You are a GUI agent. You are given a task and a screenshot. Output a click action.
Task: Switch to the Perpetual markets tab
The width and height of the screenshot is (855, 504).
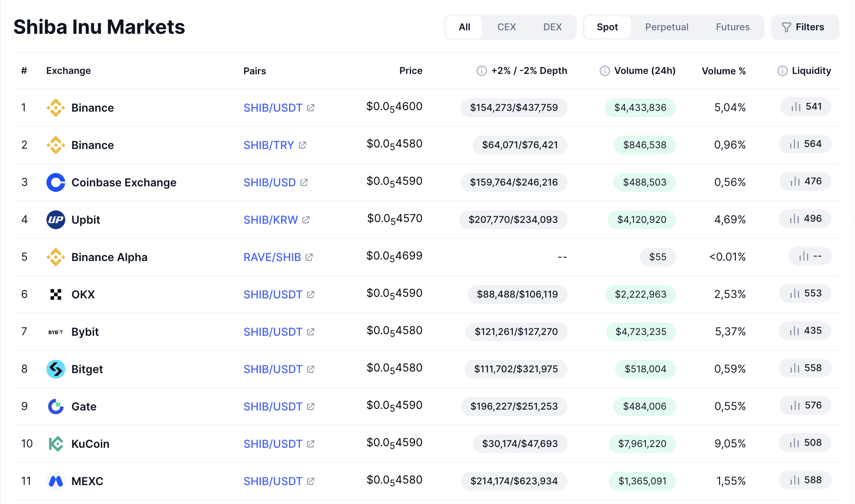pos(667,27)
